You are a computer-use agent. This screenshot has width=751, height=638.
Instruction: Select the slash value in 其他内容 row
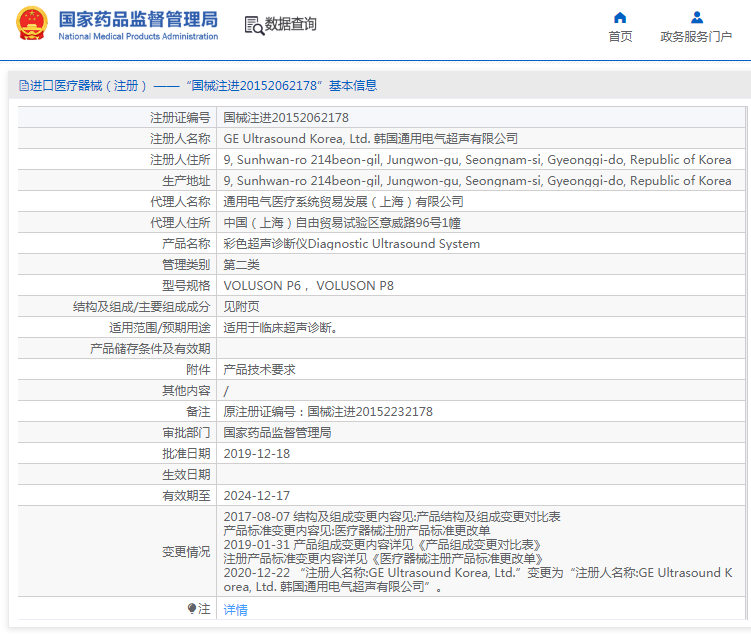tap(226, 391)
